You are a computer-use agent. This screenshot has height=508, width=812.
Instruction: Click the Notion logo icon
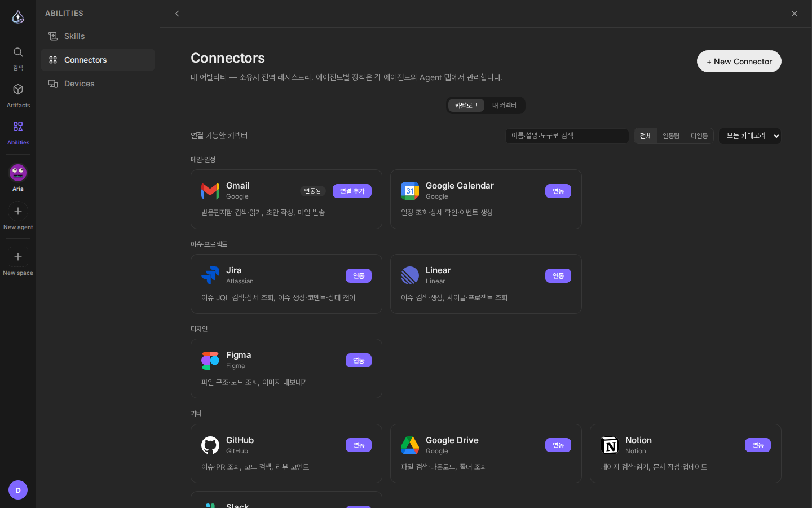[x=610, y=445]
